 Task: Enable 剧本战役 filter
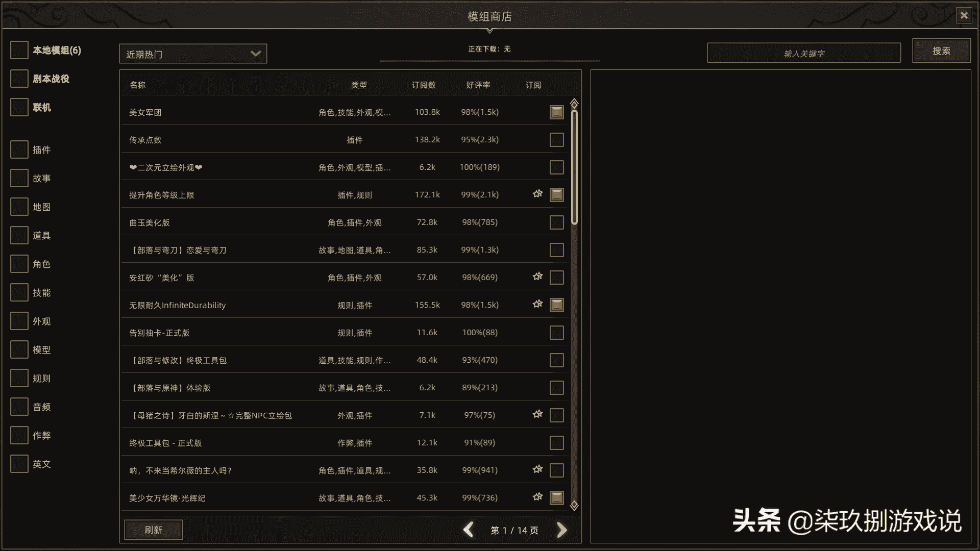point(19,79)
